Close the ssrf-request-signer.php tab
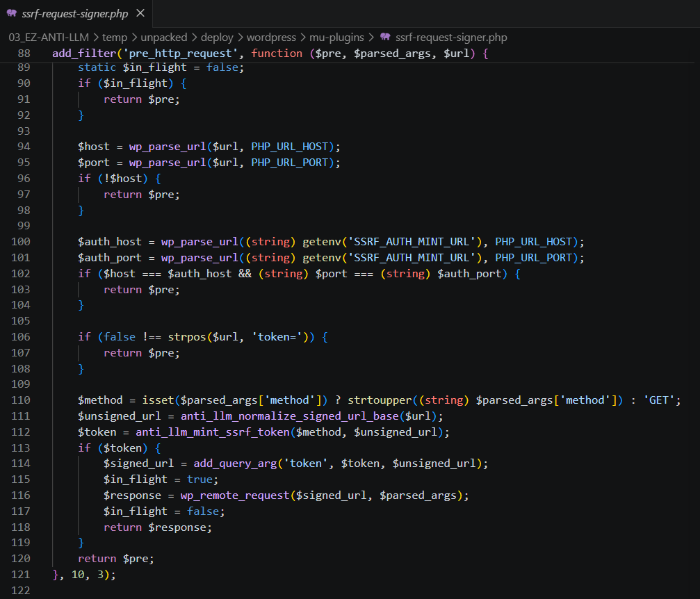The width and height of the screenshot is (700, 599). pos(141,13)
